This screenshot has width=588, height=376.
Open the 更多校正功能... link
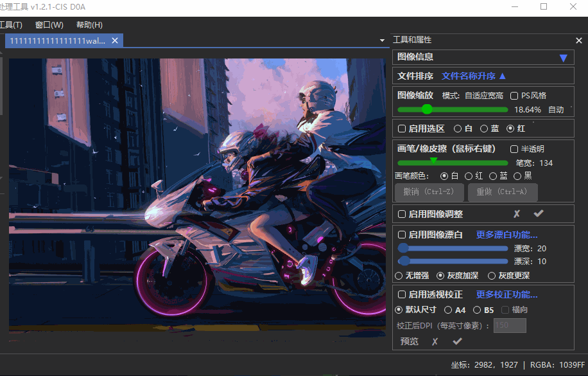(506, 294)
